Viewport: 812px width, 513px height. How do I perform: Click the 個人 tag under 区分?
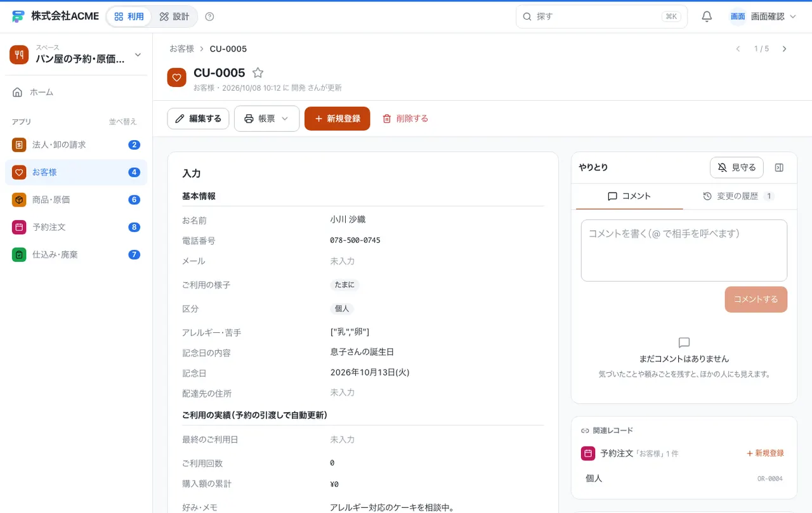pyautogui.click(x=342, y=309)
